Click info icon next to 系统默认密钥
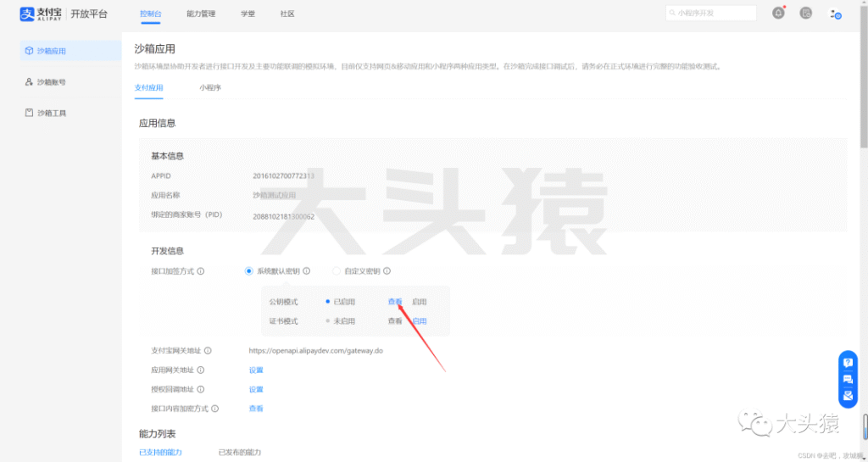This screenshot has width=868, height=462. [x=306, y=271]
